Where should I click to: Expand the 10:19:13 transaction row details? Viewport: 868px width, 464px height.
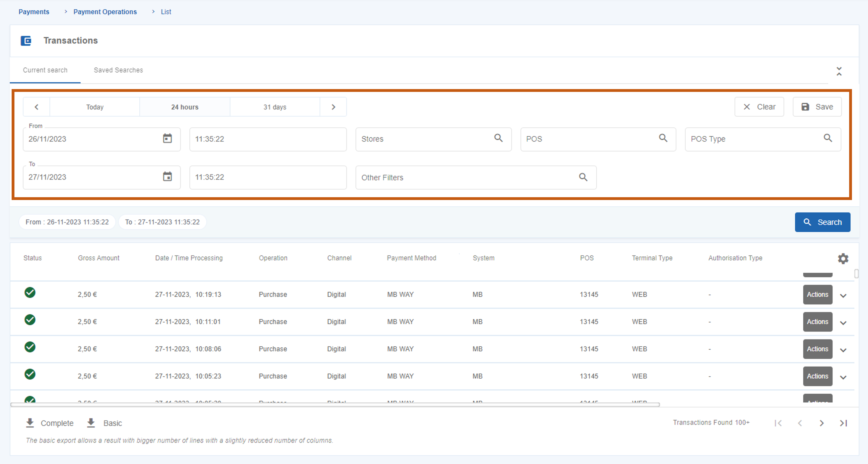[843, 295]
